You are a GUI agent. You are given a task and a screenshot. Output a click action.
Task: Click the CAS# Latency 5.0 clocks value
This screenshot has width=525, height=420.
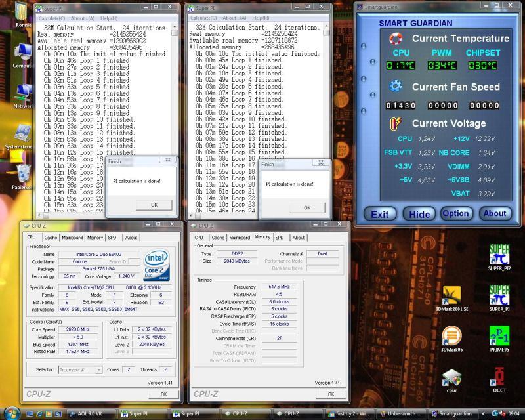coord(280,301)
